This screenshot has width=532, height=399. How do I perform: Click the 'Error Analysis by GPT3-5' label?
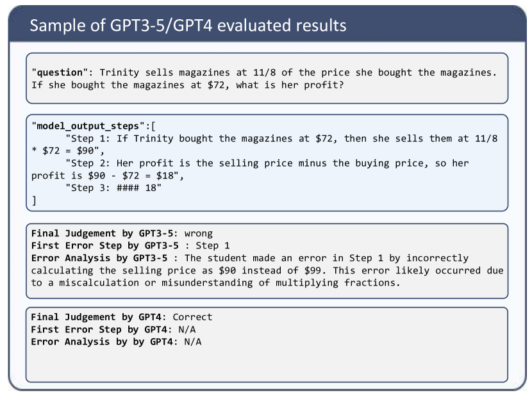coord(99,258)
